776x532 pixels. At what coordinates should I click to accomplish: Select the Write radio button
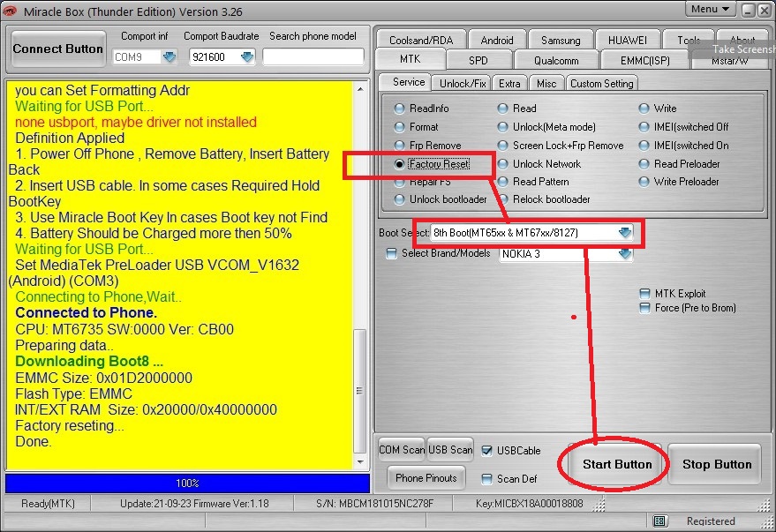click(644, 109)
